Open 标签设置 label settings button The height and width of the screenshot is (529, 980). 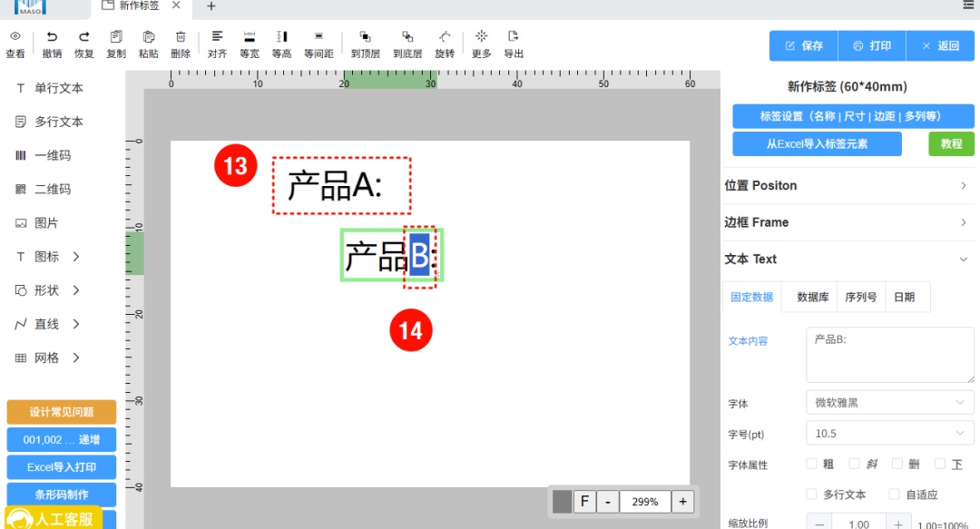pos(853,116)
